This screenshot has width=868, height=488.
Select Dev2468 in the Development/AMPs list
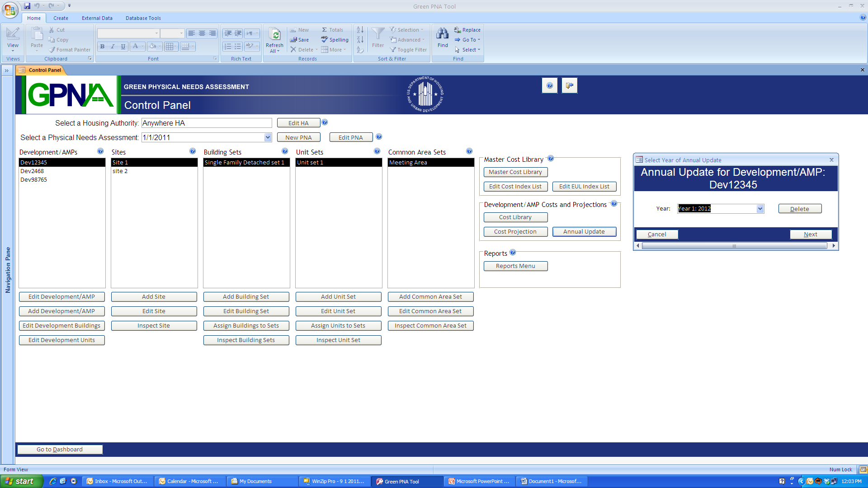(33, 171)
